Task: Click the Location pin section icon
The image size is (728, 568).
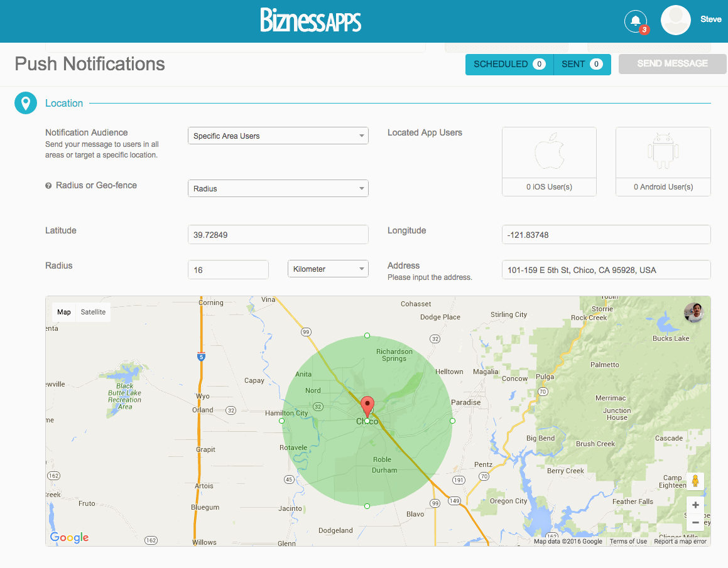Action: point(26,103)
